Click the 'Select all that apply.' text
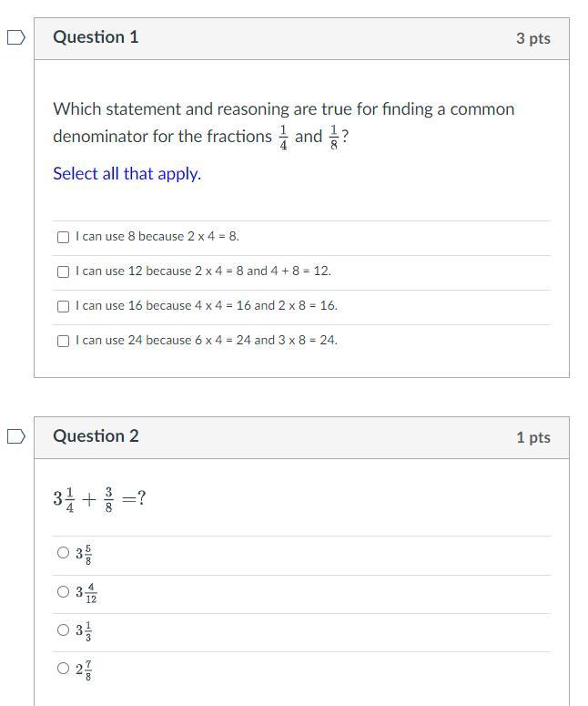 coord(127,174)
